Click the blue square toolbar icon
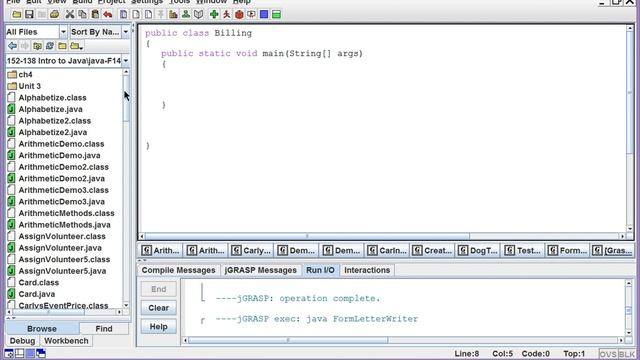The height and width of the screenshot is (360, 640). pyautogui.click(x=264, y=15)
